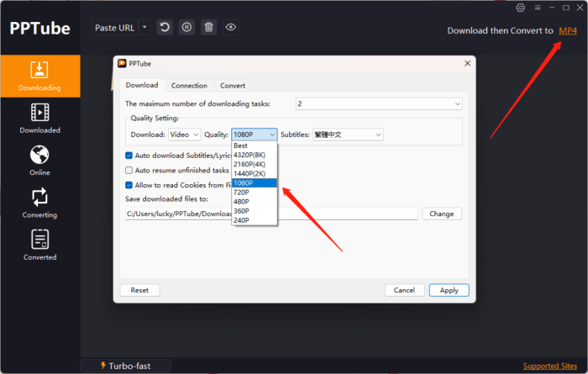The image size is (588, 374).
Task: Open the Downloading section in sidebar
Action: click(x=39, y=76)
